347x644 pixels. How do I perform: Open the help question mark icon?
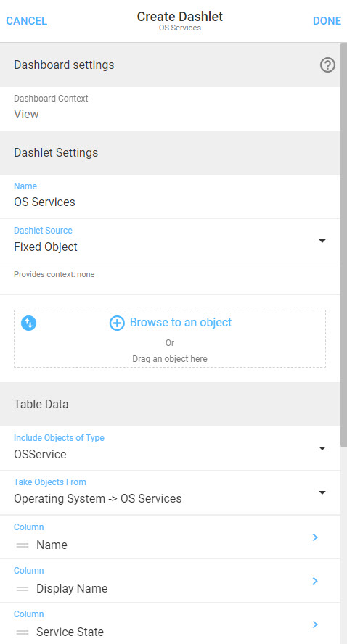click(327, 65)
